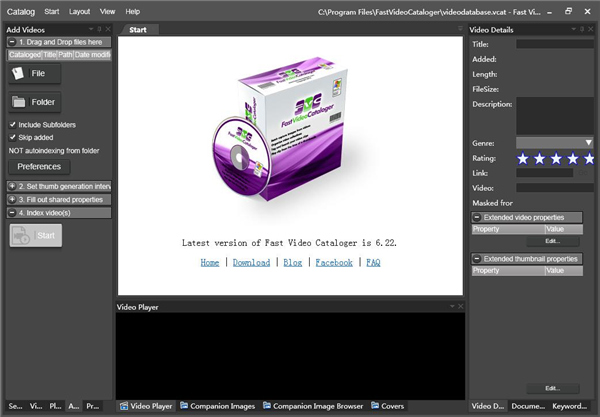Open the Facebook link
The height and width of the screenshot is (417, 600).
coord(334,263)
